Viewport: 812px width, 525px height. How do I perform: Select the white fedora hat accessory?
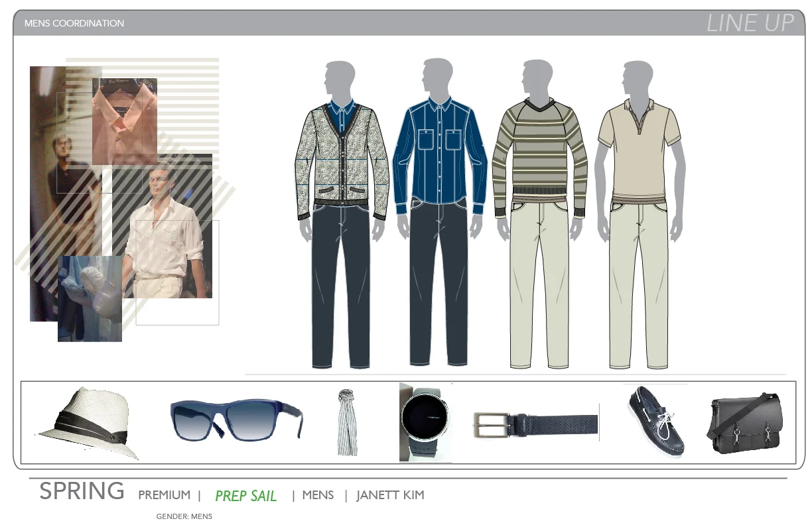(x=87, y=423)
